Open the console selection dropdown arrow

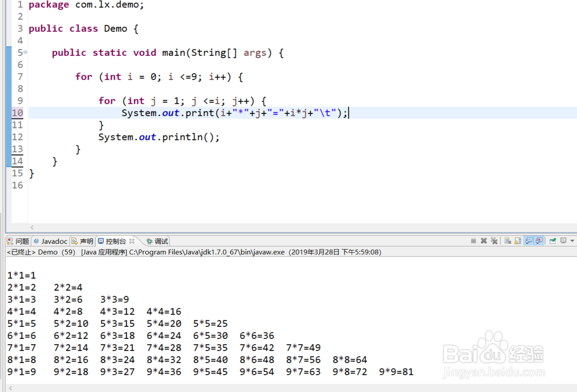click(x=572, y=241)
